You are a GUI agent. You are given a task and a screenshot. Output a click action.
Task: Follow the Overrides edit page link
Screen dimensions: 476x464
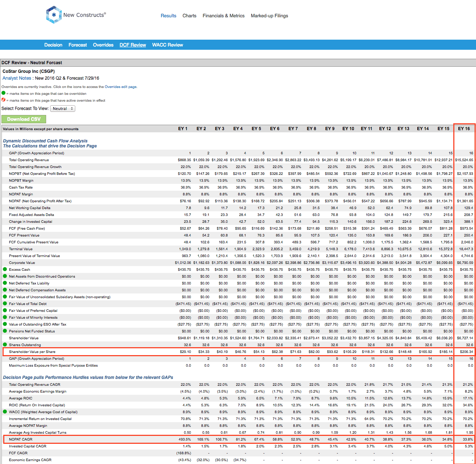click(x=120, y=87)
